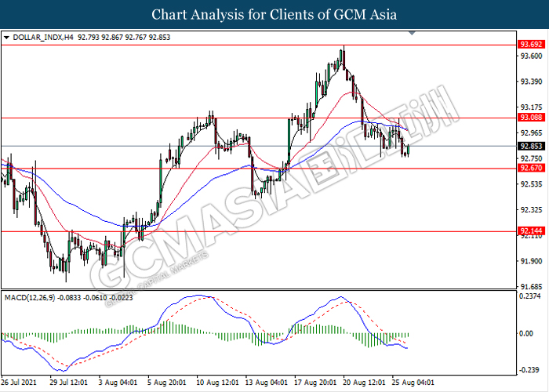Click the 17 Aug 20:01 time label
Image resolution: width=549 pixels, height=392 pixels.
(x=314, y=382)
